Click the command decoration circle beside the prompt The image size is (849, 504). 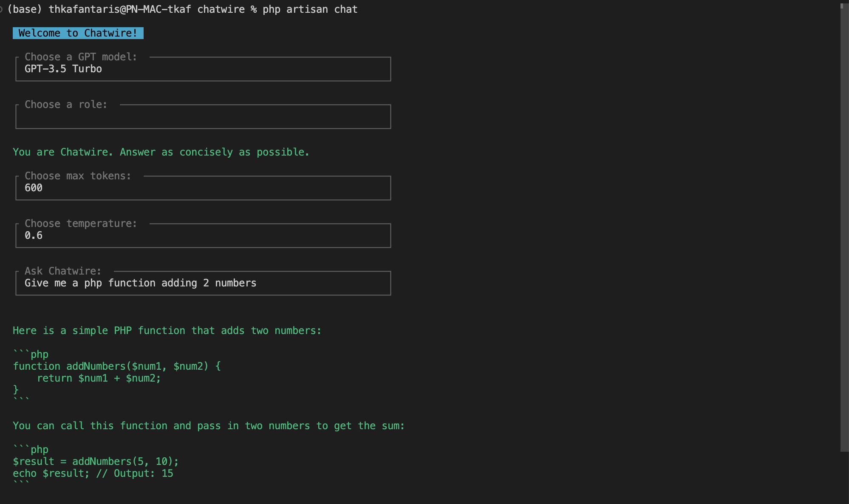pyautogui.click(x=1, y=9)
